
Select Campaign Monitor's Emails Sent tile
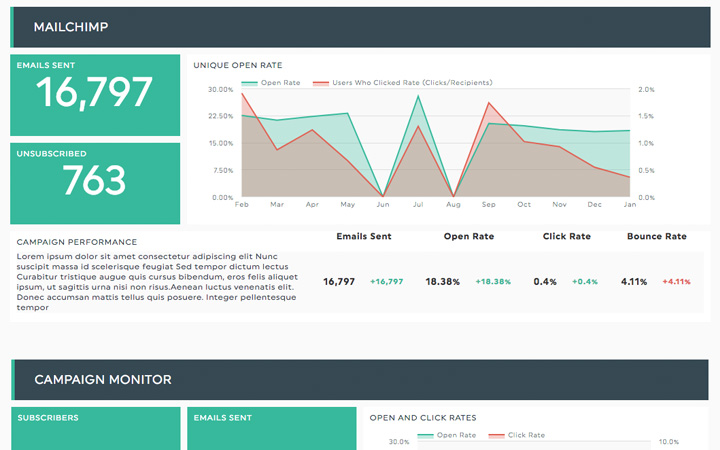pos(272,428)
